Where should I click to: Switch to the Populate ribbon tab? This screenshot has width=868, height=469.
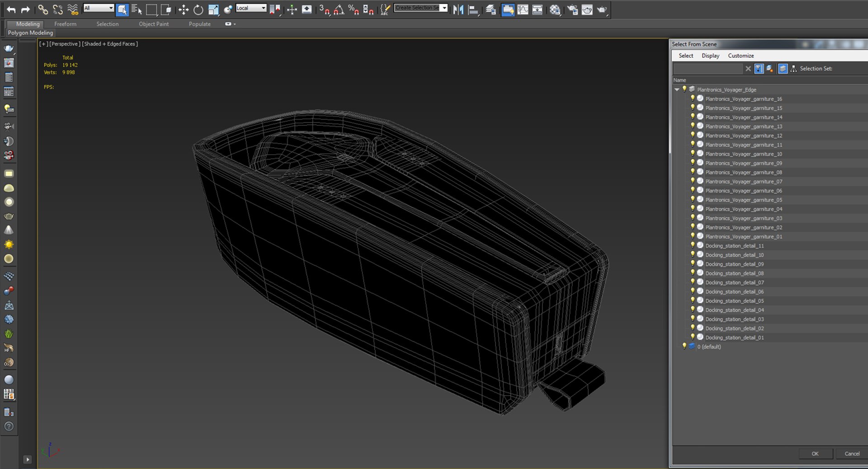(x=200, y=24)
